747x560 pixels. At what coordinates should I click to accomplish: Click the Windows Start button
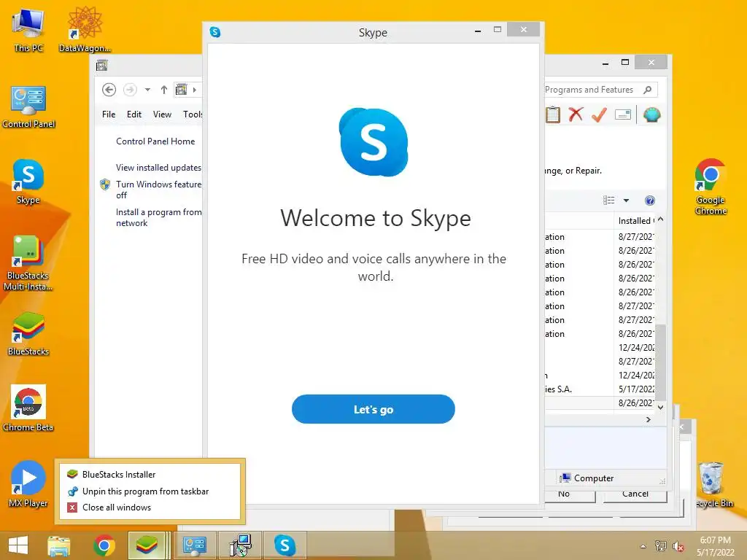[18, 545]
